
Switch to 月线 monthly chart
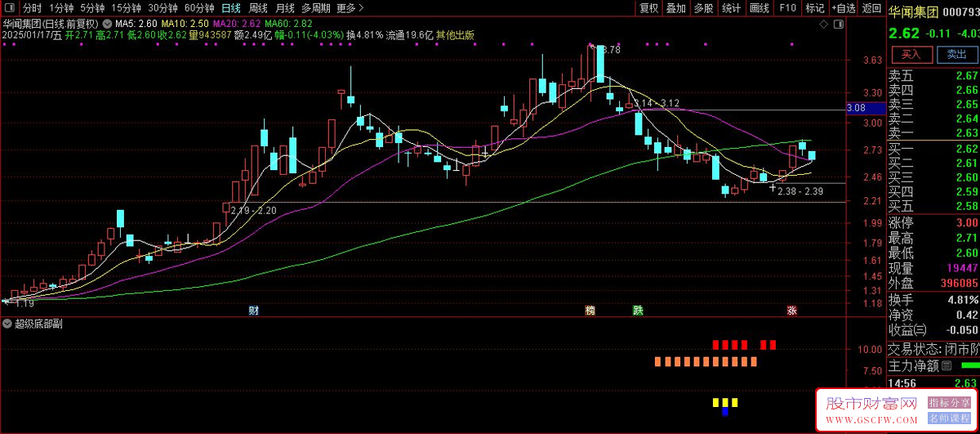(285, 8)
